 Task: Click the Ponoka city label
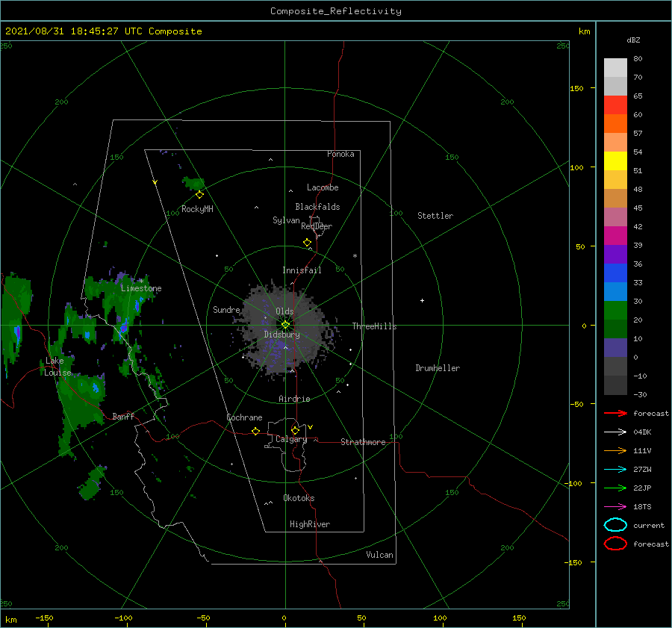[340, 154]
